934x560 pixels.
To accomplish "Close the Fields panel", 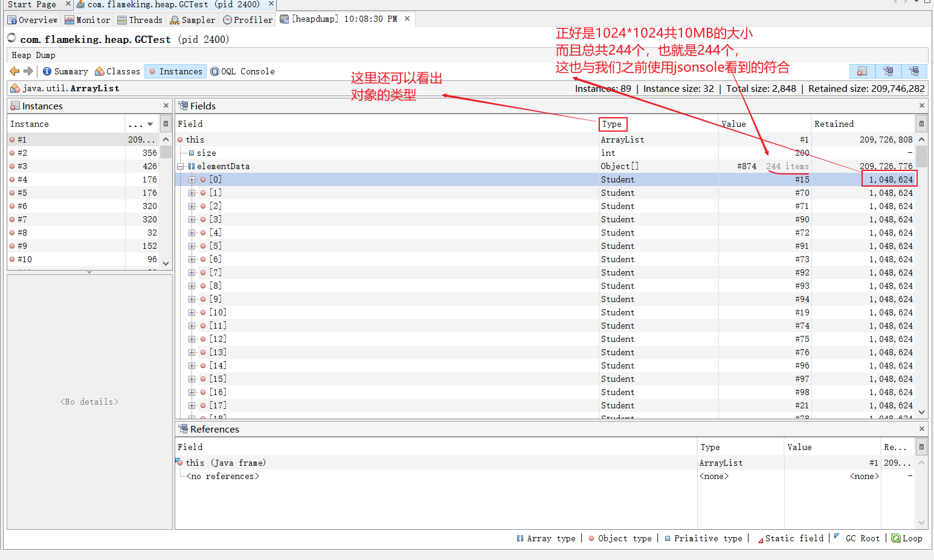I will [x=922, y=106].
